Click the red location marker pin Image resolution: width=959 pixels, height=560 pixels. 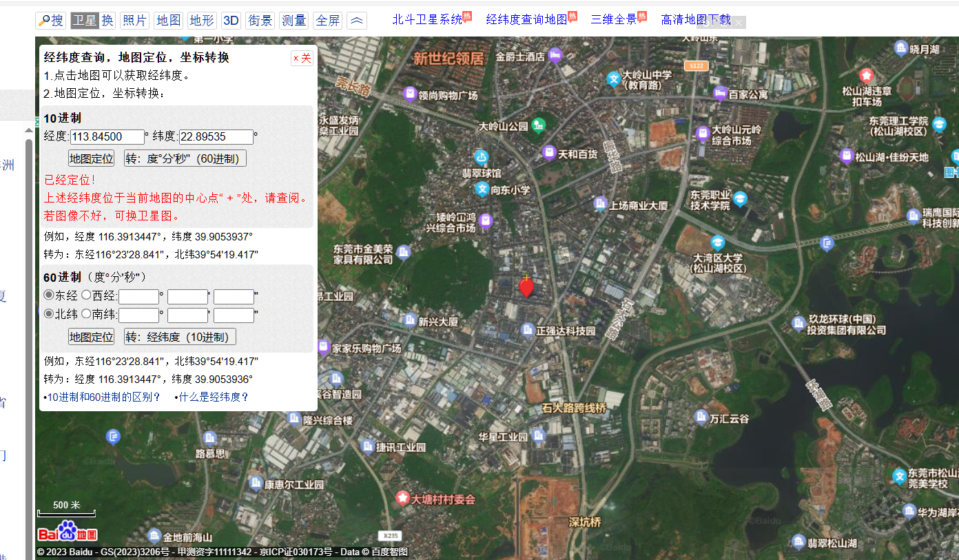[x=526, y=287]
